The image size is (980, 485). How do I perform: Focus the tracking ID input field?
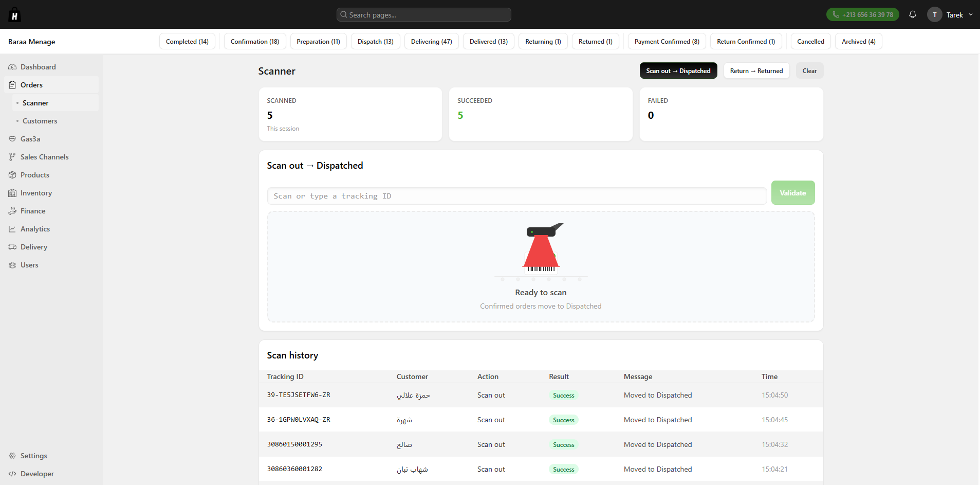(517, 196)
